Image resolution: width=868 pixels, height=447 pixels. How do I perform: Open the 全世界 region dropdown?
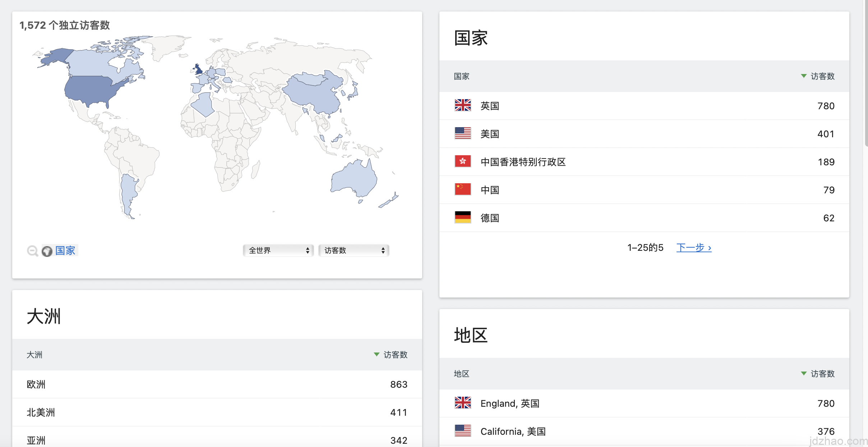point(278,250)
